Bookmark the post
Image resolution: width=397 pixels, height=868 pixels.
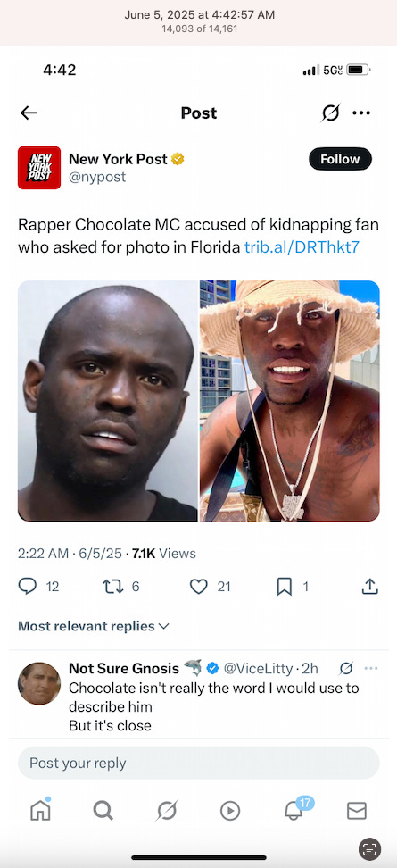pyautogui.click(x=285, y=587)
